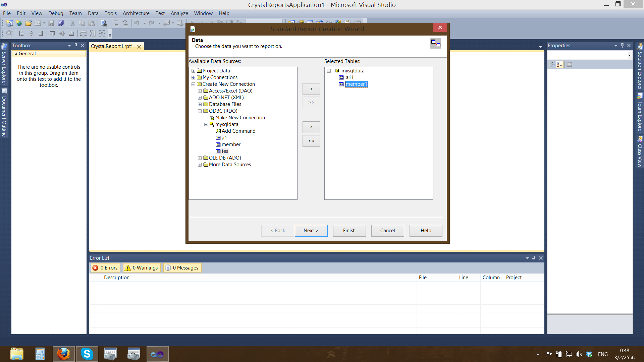Expand the My Connections node
The width and height of the screenshot is (644, 362).
[x=193, y=77]
